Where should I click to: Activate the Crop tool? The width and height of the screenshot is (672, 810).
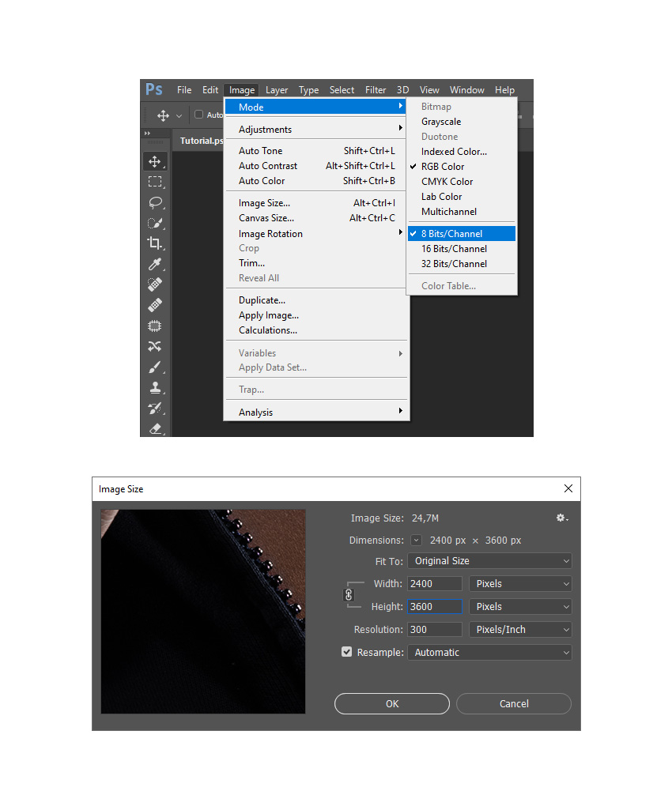(155, 243)
